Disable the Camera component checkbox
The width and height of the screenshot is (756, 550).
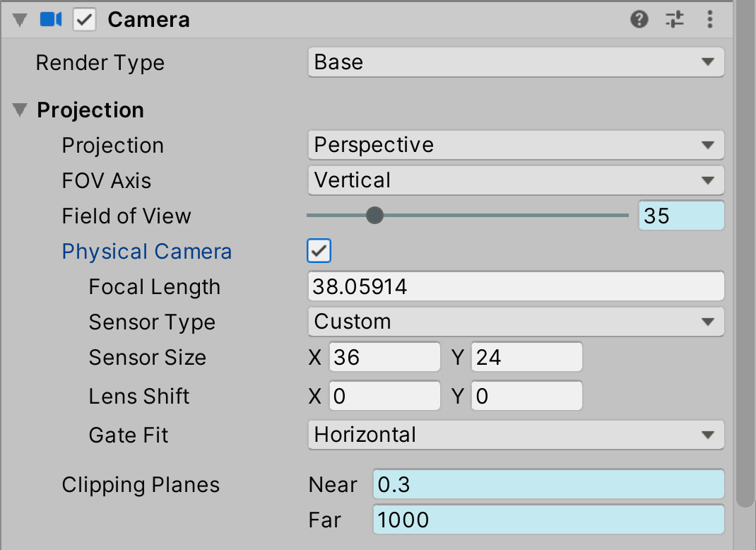(x=85, y=20)
